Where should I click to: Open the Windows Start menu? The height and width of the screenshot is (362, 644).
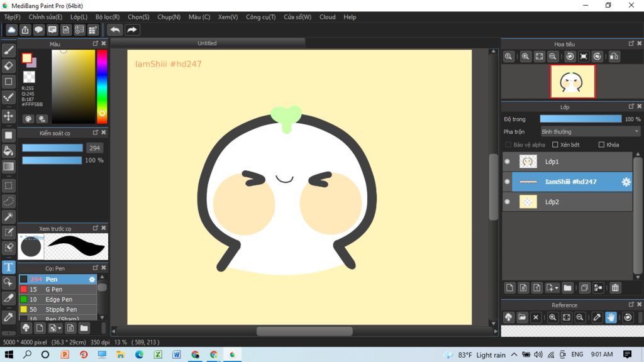point(9,354)
